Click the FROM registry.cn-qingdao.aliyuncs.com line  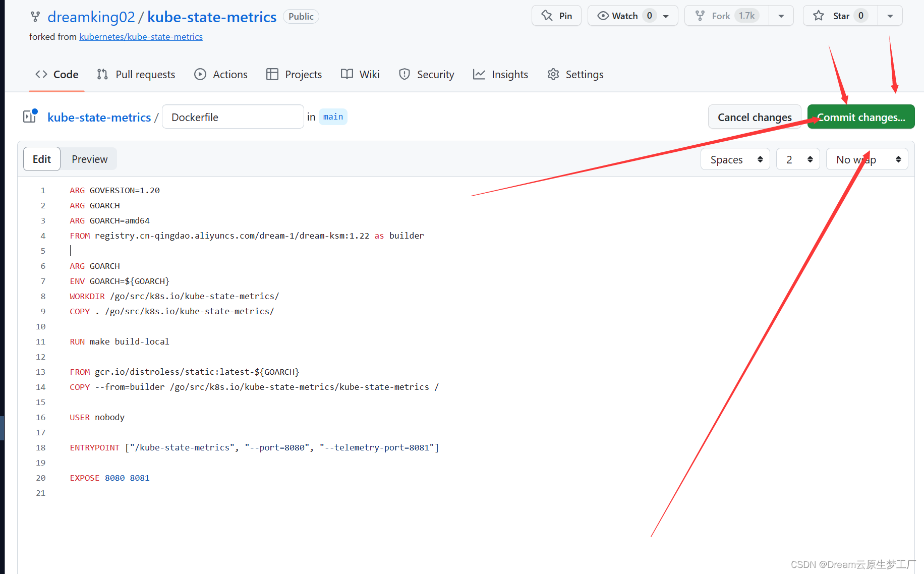(x=247, y=236)
